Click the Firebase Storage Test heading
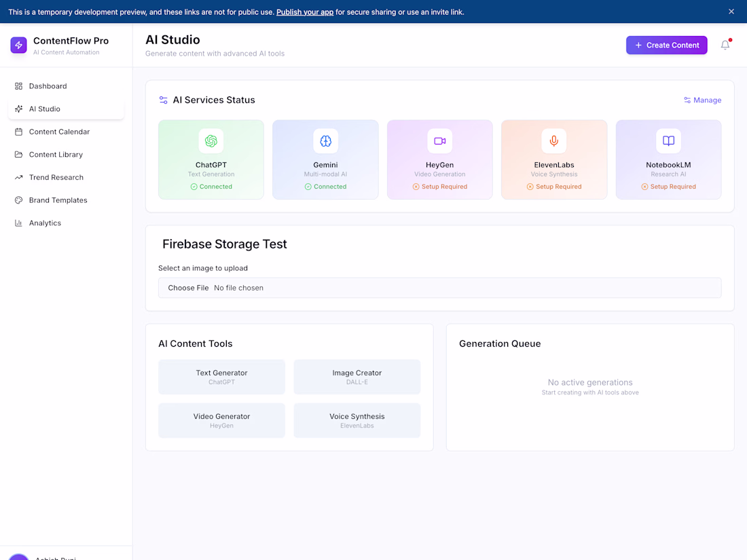The width and height of the screenshot is (747, 560). pyautogui.click(x=224, y=244)
